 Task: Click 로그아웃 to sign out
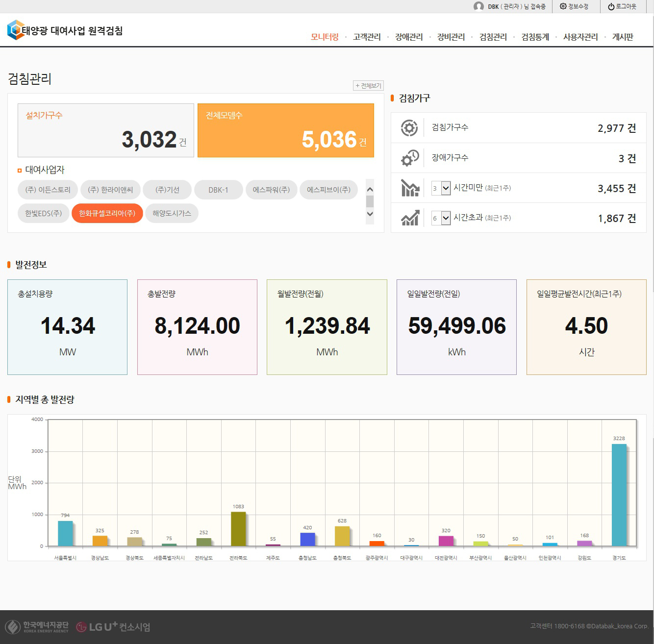click(622, 6)
